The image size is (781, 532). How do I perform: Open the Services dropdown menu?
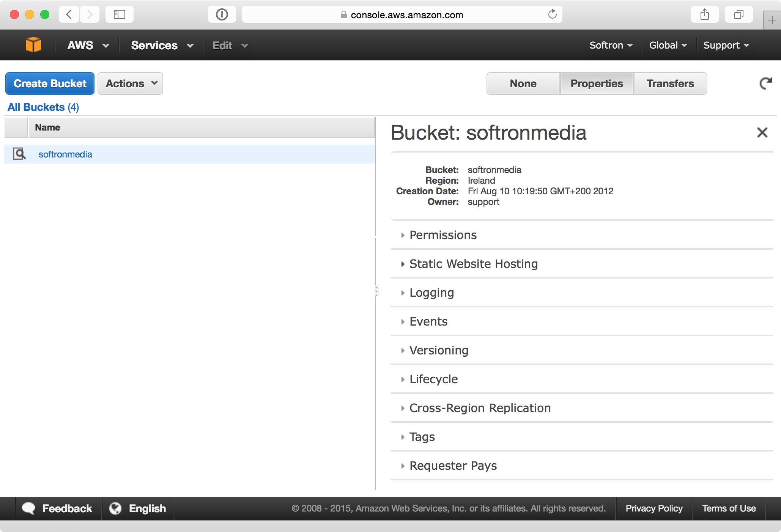coord(162,46)
